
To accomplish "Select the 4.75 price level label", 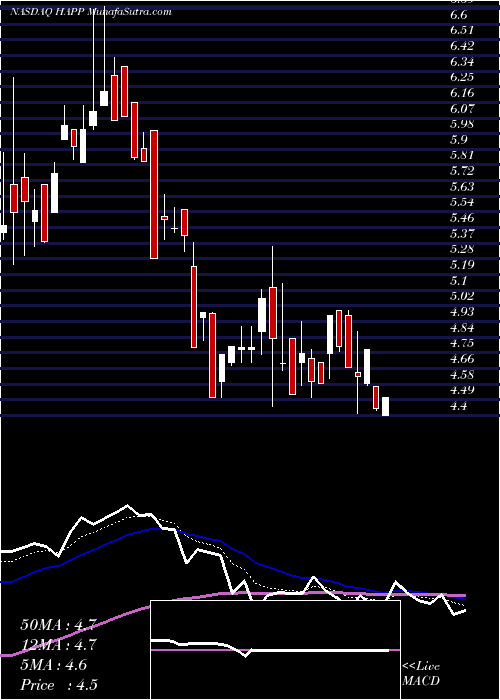I will [x=462, y=344].
